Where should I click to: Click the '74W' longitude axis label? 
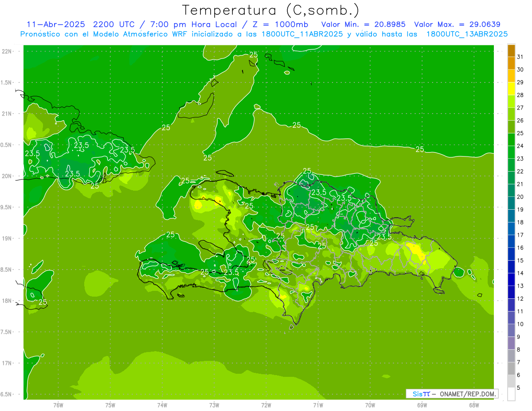pos(162,405)
